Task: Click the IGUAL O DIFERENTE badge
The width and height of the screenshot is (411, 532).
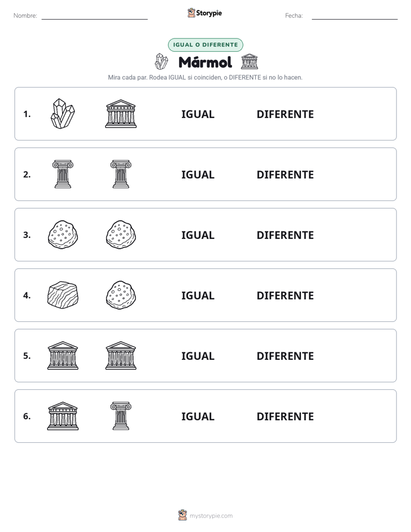Action: click(205, 45)
